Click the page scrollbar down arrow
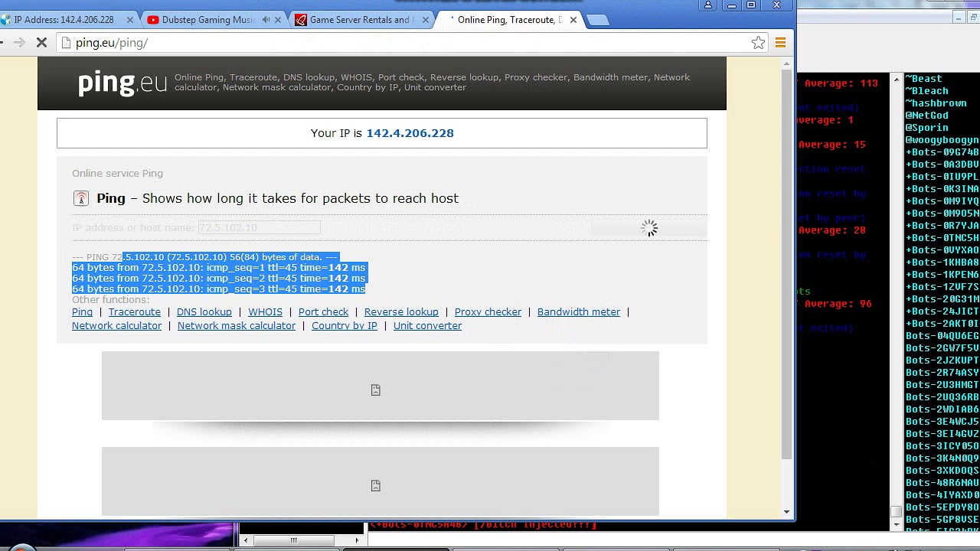Image resolution: width=980 pixels, height=551 pixels. 786,512
